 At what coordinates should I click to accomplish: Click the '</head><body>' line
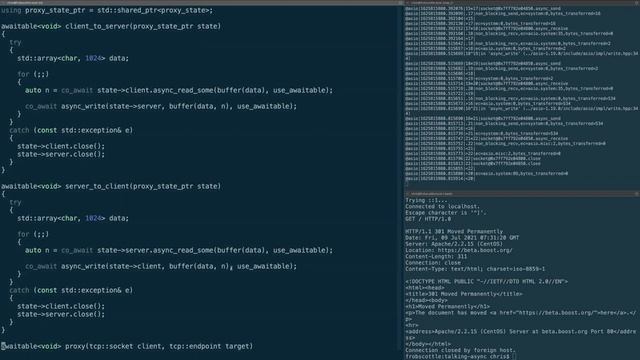426,300
